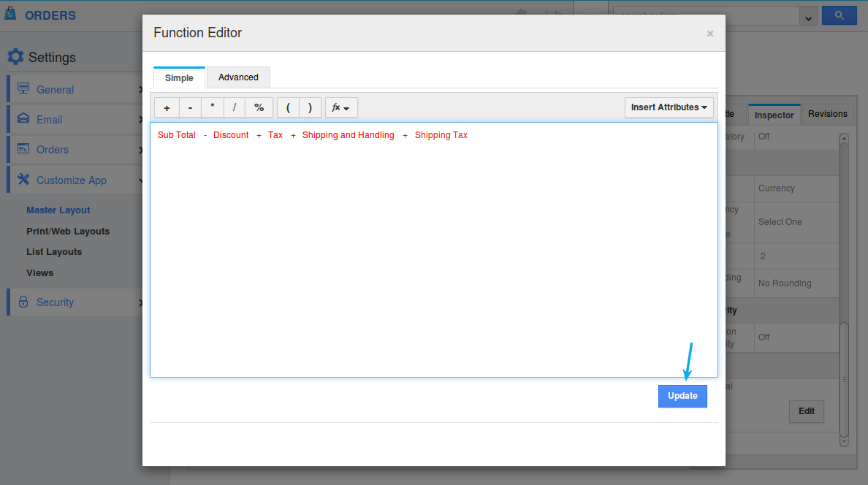Open the fx functions dropdown
Screen dimensions: 868x485
pyautogui.click(x=340, y=107)
